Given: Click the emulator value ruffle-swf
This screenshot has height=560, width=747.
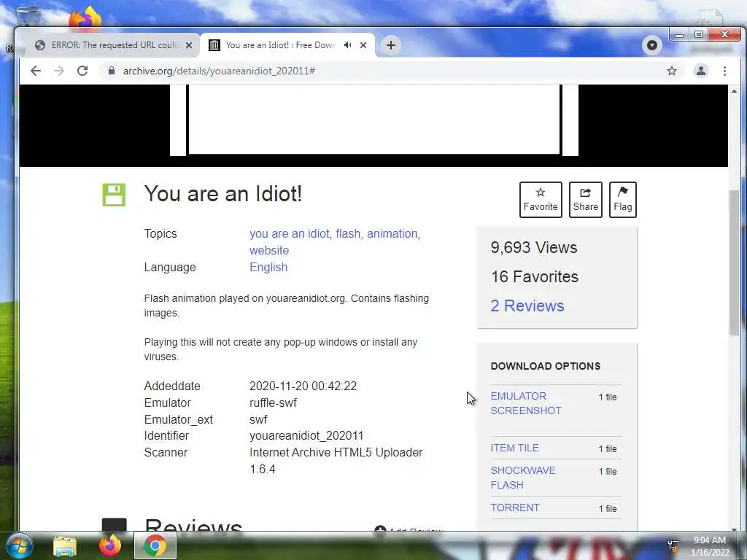Looking at the screenshot, I should 273,402.
